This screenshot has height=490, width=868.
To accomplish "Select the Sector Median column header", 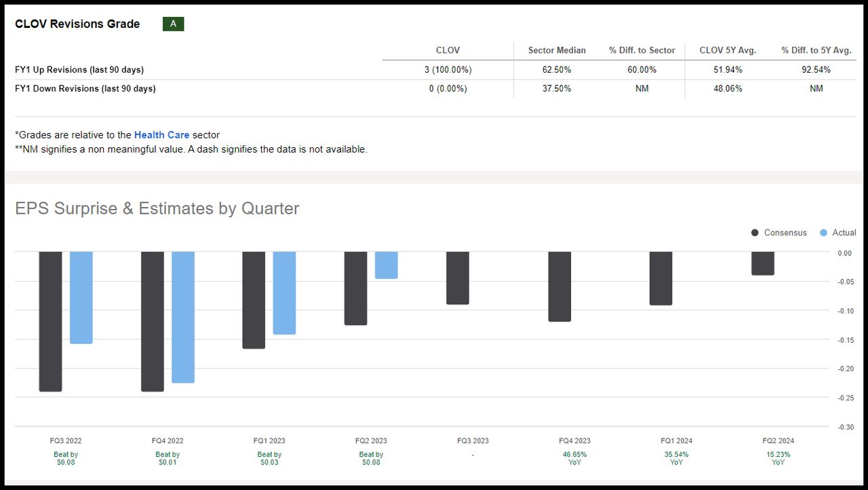I will point(557,50).
